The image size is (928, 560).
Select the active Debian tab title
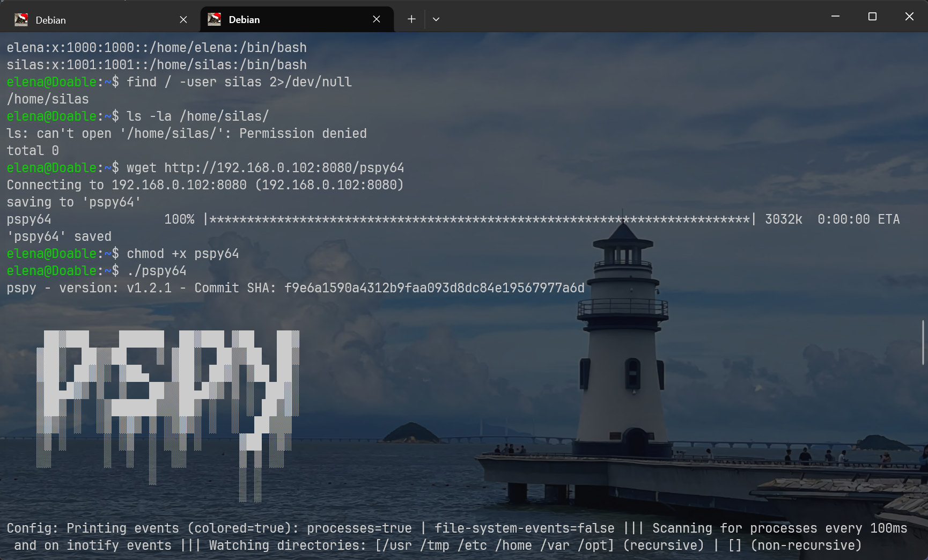point(244,20)
